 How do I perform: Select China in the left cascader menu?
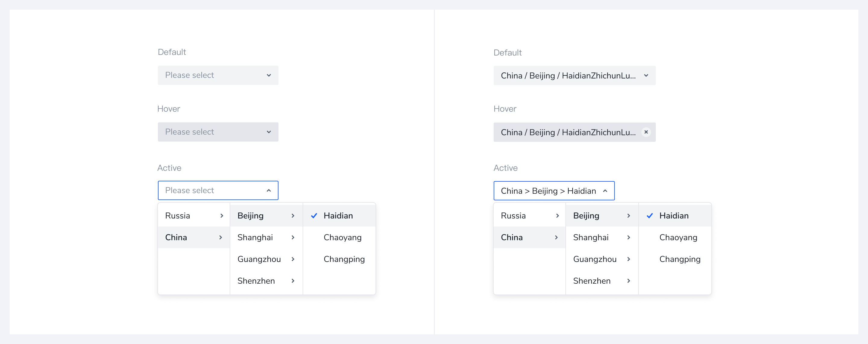click(x=194, y=237)
